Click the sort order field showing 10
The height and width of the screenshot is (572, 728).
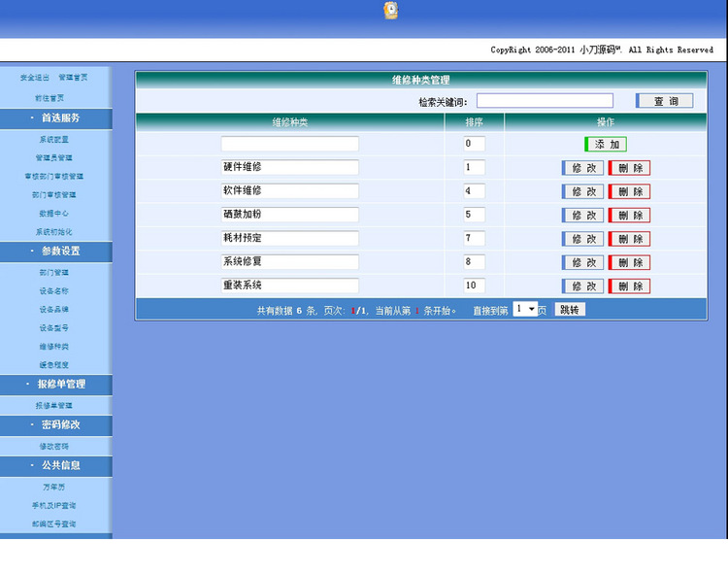pos(474,286)
